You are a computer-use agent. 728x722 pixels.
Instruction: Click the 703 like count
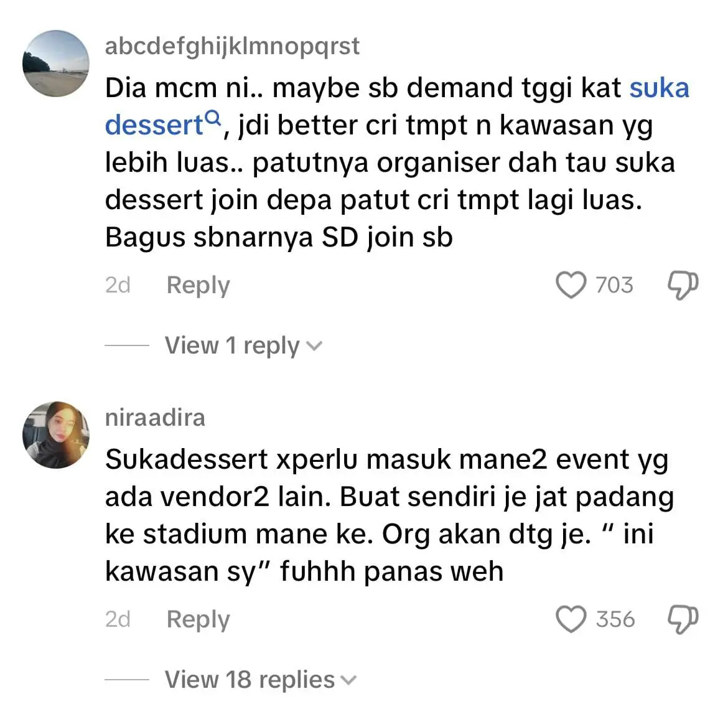pos(614,286)
